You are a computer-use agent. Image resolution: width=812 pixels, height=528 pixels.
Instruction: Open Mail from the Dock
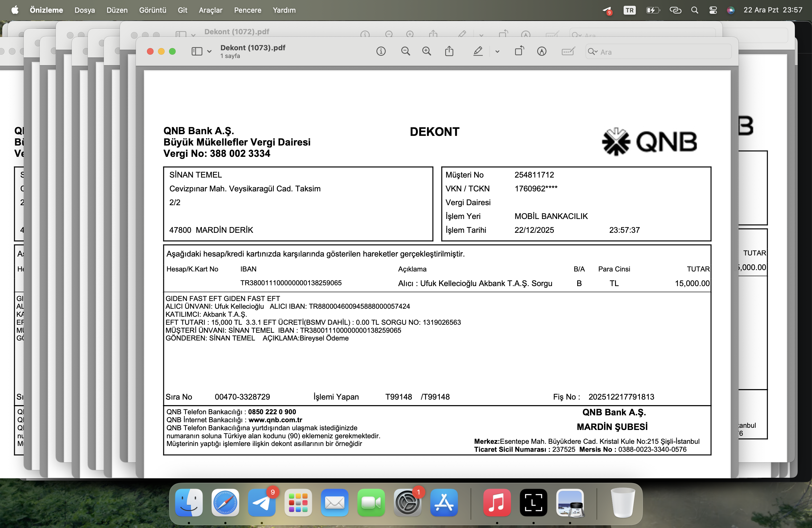point(335,502)
